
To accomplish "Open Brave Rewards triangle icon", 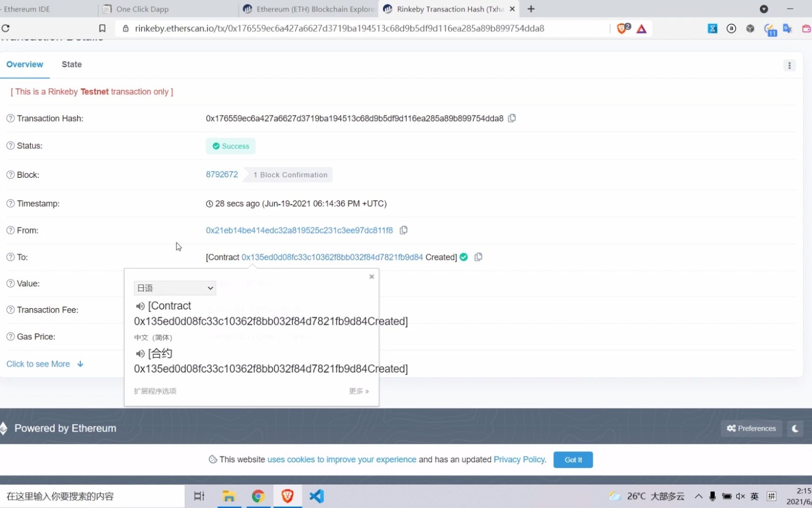I will point(641,29).
